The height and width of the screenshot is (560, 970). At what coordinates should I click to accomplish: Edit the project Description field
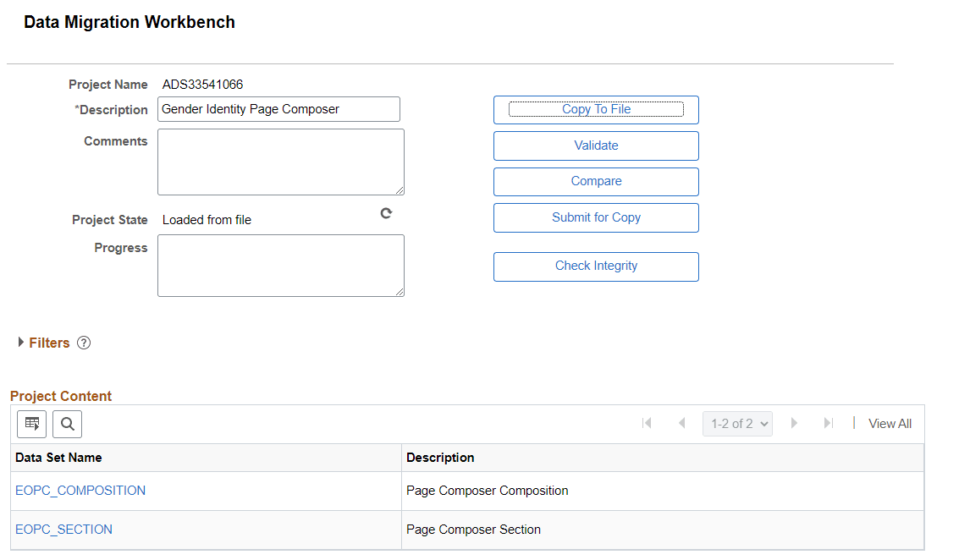tap(278, 109)
